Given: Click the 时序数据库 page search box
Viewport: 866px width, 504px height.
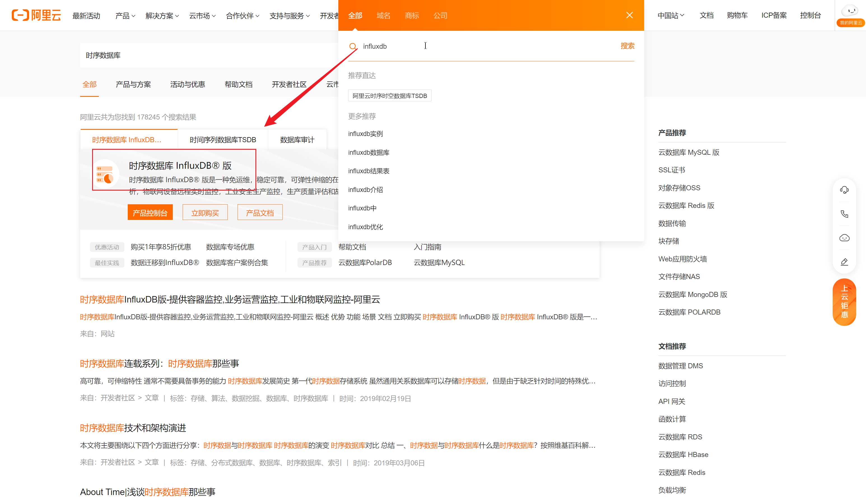Looking at the screenshot, I should [x=209, y=55].
